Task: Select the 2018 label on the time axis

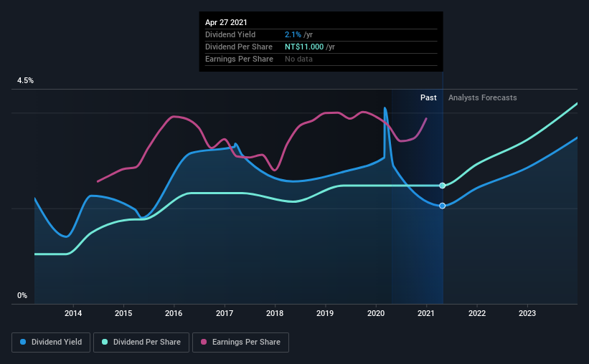Action: coord(275,313)
